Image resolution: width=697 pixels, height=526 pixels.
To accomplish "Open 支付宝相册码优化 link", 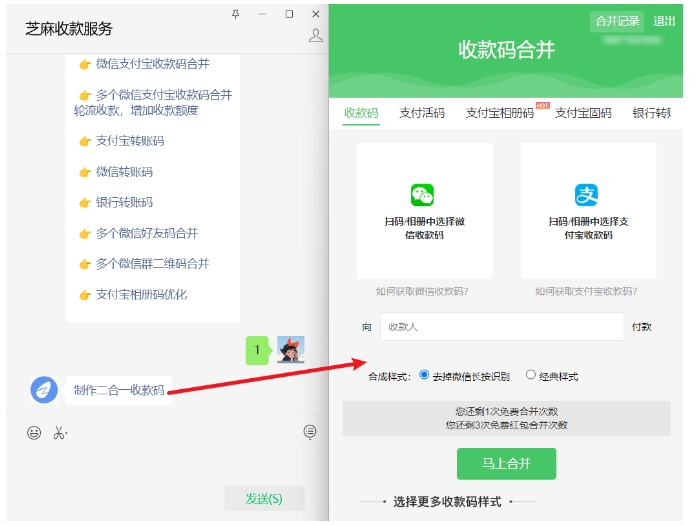I will coord(141,294).
